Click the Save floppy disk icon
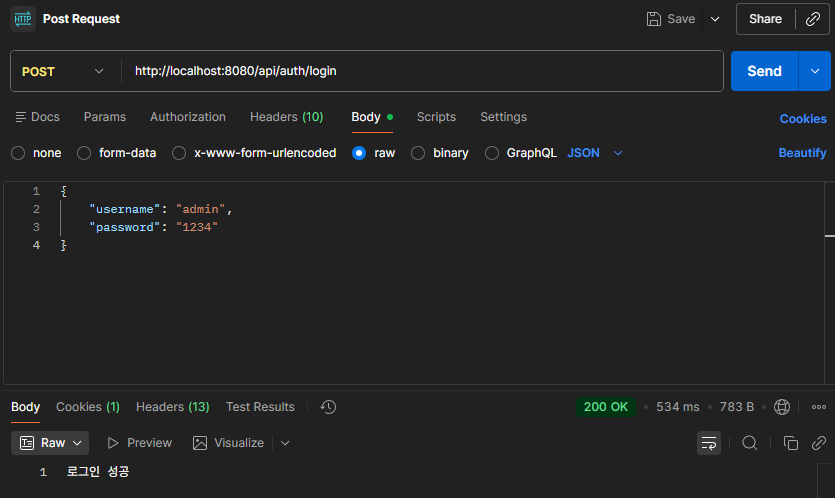This screenshot has width=835, height=498. coord(653,19)
